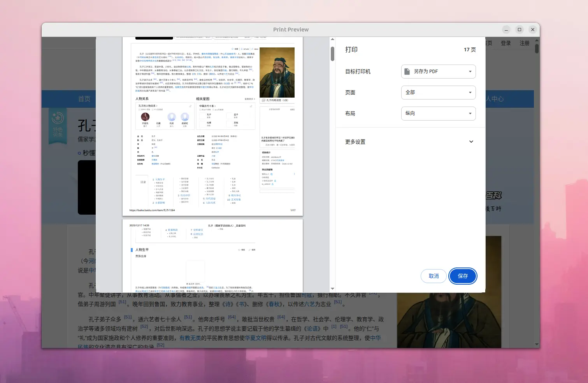Open the 页面 dropdown set to 全部
Screen dimensions: 588x383
(x=438, y=93)
